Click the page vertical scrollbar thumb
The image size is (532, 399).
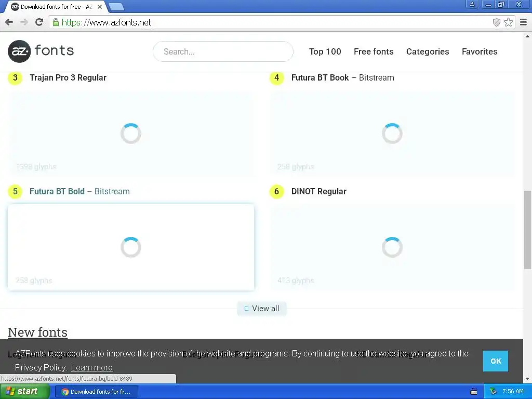pyautogui.click(x=527, y=229)
